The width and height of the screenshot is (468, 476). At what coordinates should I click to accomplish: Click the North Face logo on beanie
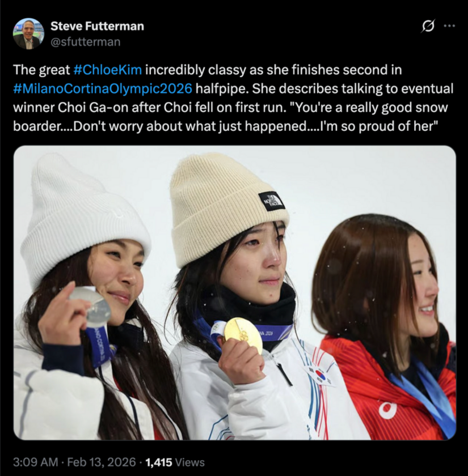click(x=272, y=201)
